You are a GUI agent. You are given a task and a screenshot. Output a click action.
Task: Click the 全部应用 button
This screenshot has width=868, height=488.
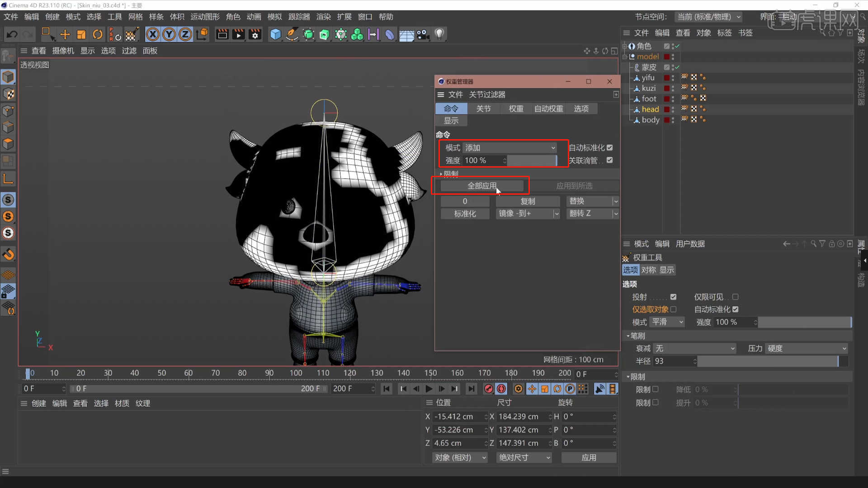[481, 185]
